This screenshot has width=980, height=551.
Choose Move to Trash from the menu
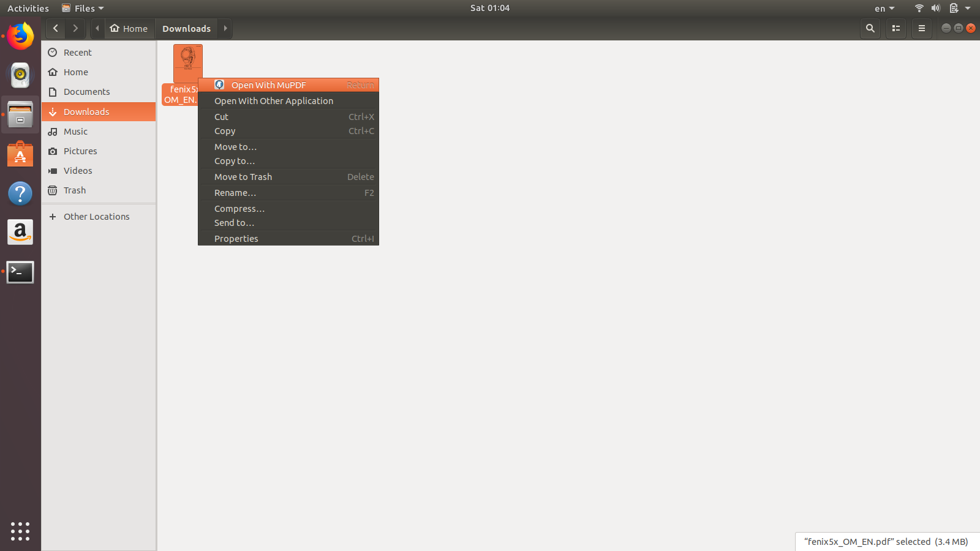coord(243,176)
